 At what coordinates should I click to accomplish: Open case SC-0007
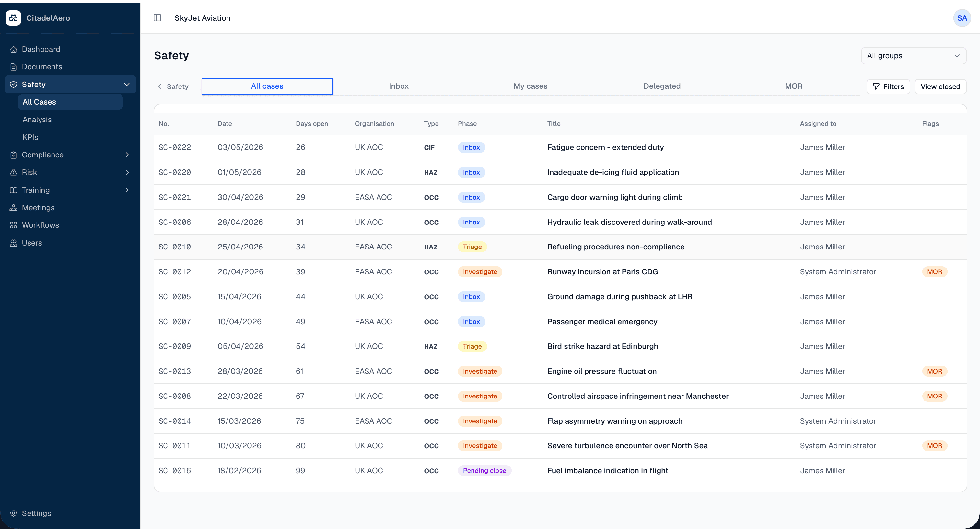175,322
